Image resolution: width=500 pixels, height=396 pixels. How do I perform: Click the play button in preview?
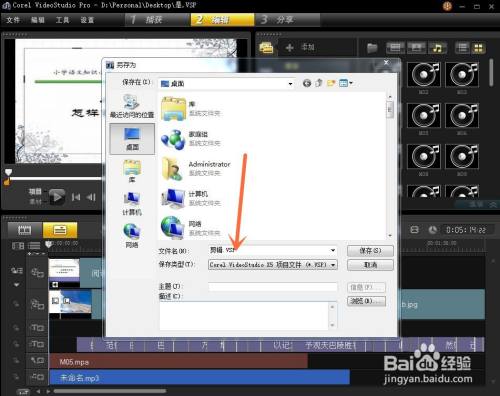[x=57, y=197]
